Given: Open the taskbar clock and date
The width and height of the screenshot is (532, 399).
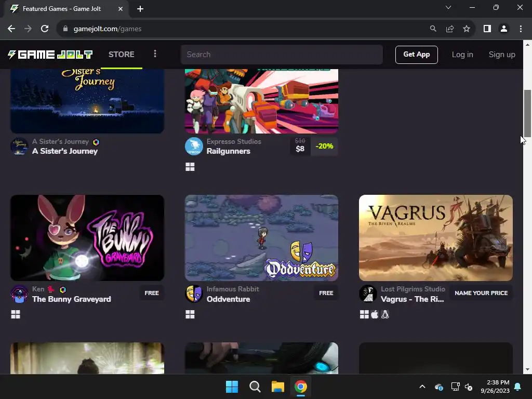Looking at the screenshot, I should tap(495, 387).
